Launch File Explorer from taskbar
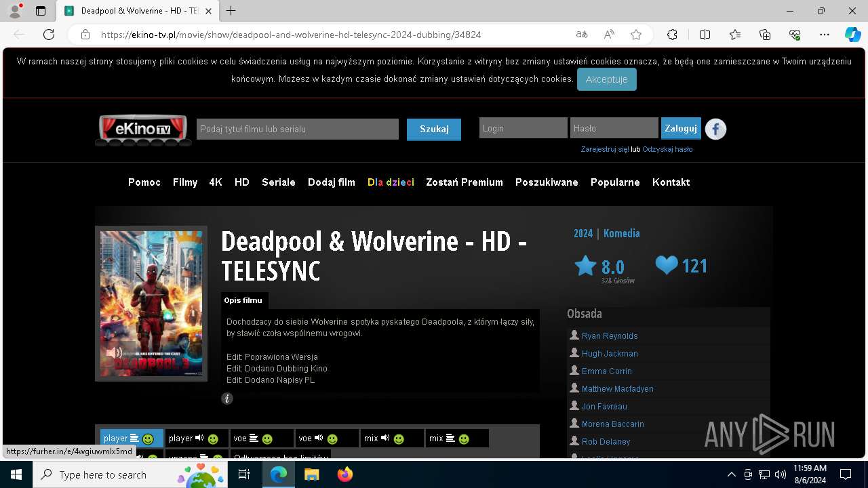The width and height of the screenshot is (868, 488). [311, 474]
